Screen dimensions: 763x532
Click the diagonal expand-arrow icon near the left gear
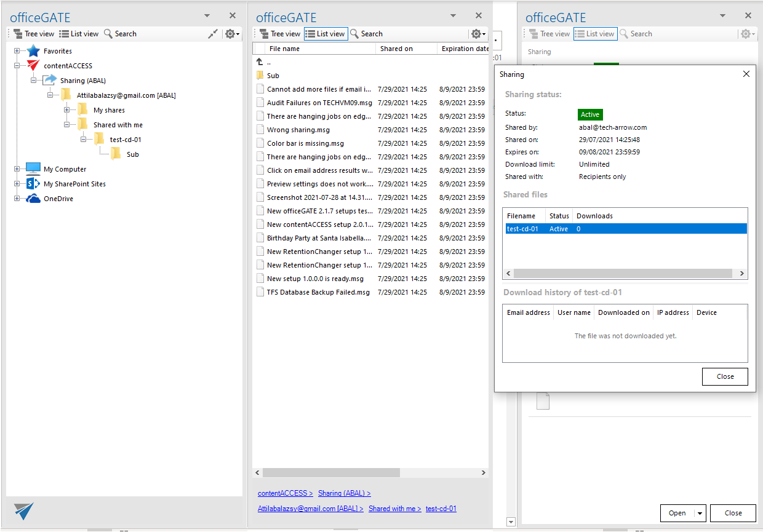[212, 34]
